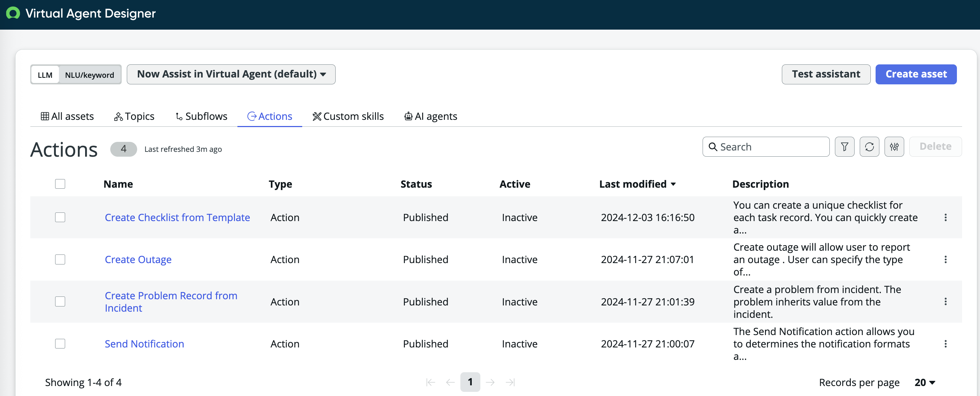Viewport: 980px width, 396px height.
Task: Click Inactive in the Create Outage row
Action: [x=519, y=260]
